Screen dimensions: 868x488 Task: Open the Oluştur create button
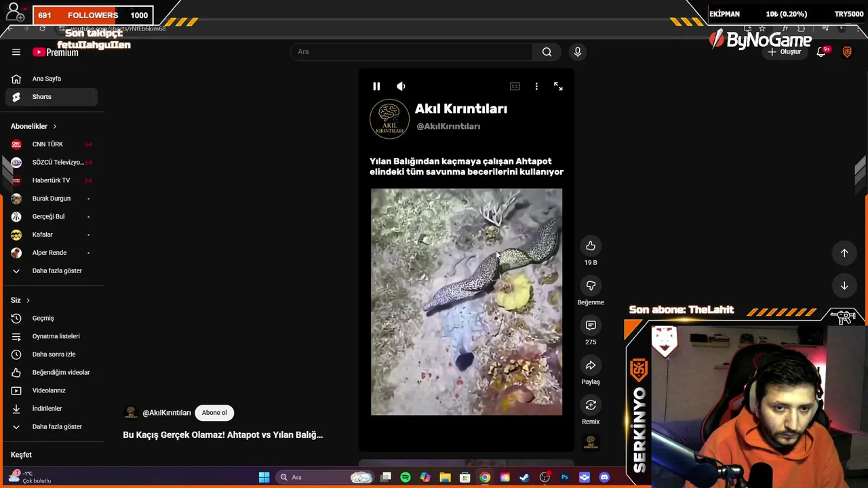click(785, 52)
